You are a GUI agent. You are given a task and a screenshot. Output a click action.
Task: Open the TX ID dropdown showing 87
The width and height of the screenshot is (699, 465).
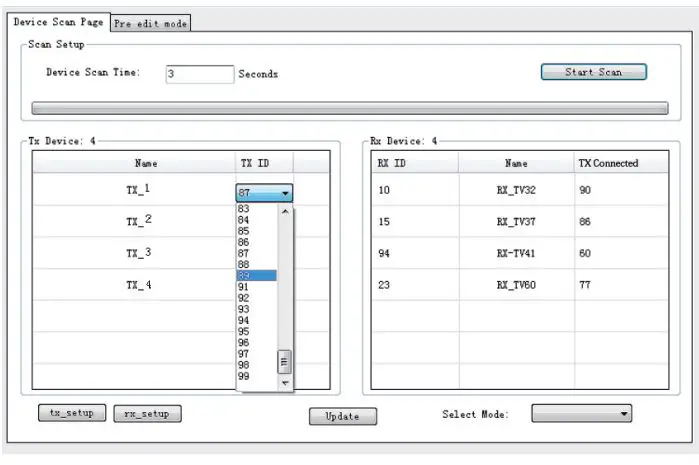(264, 193)
